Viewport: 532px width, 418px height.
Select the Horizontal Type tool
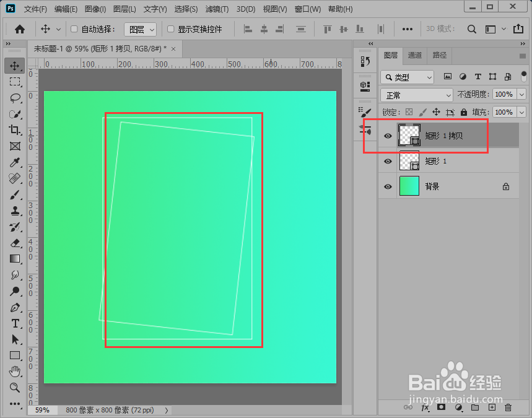pos(15,323)
